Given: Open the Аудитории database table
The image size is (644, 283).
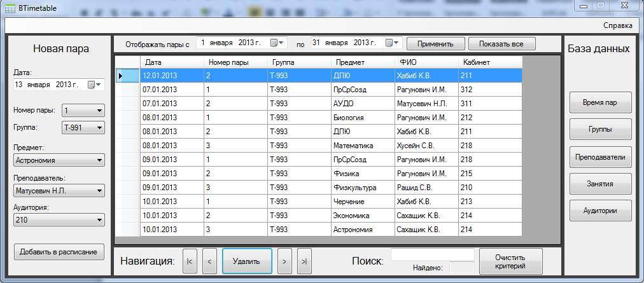Looking at the screenshot, I should pyautogui.click(x=600, y=211).
